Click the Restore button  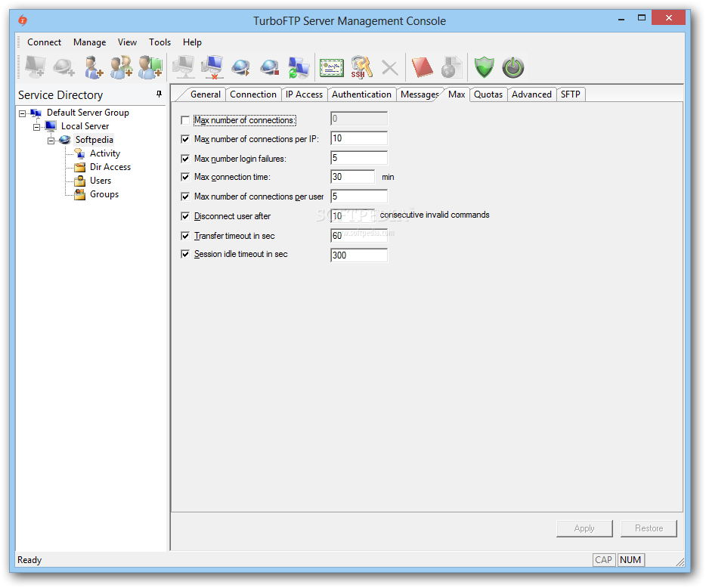649,528
